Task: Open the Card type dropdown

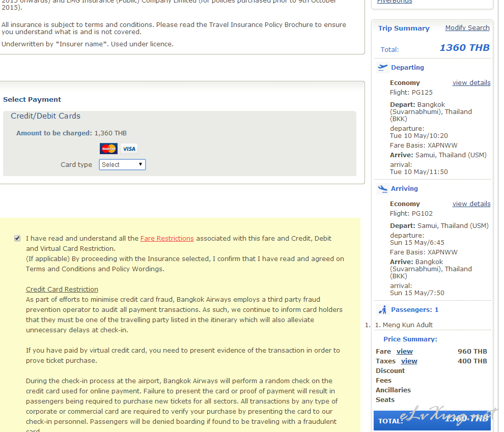Action: pyautogui.click(x=122, y=165)
